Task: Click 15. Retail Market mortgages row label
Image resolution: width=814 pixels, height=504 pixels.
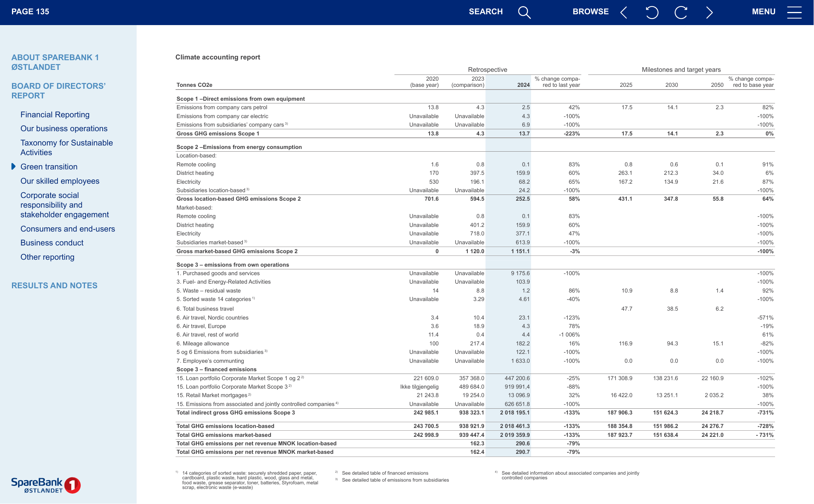Action: coord(214,395)
